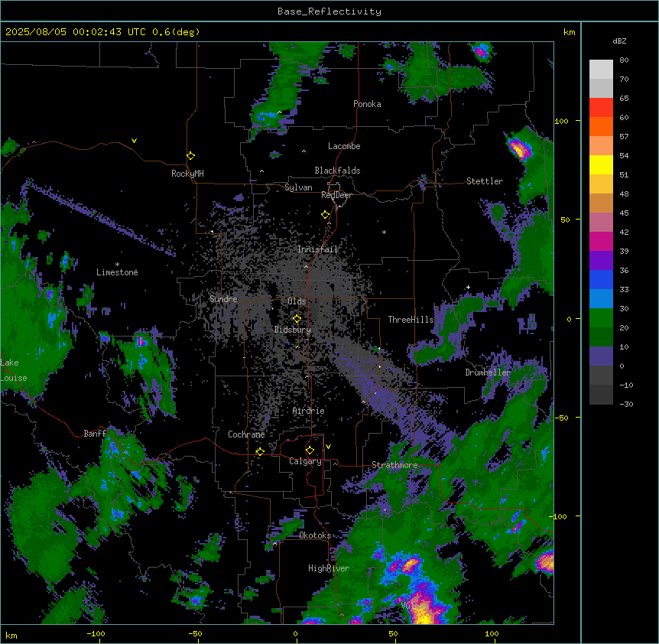Click the km unit label at top right
Viewport: 659px width, 644px height.
pyautogui.click(x=569, y=32)
